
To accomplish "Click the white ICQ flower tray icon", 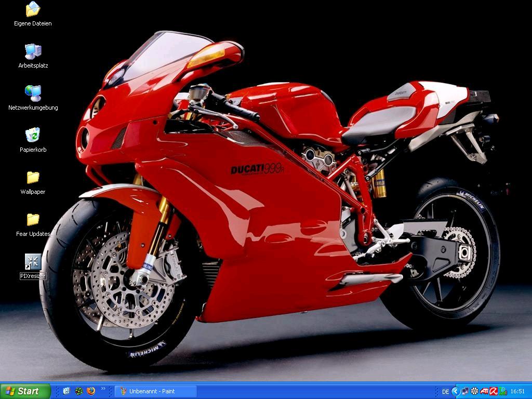I will 474,391.
